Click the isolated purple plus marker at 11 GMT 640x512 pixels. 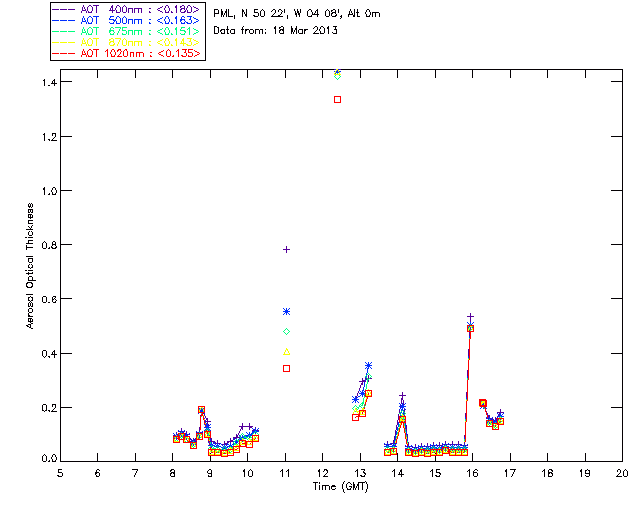[x=287, y=249]
